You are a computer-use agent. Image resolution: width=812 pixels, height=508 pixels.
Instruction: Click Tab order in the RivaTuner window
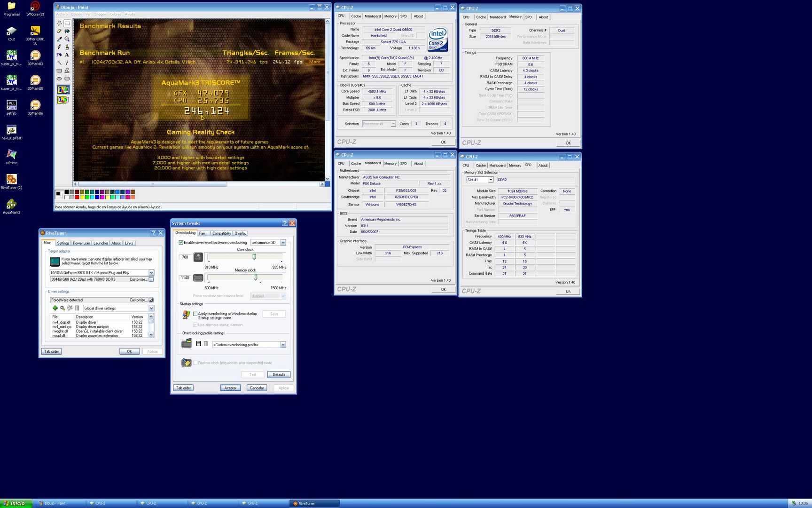52,351
